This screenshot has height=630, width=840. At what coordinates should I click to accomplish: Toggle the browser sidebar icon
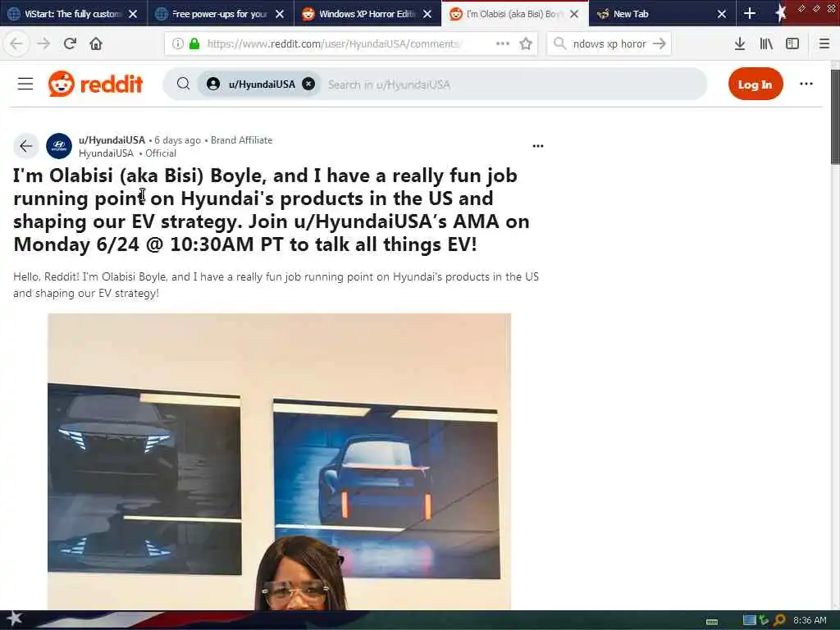click(x=792, y=44)
